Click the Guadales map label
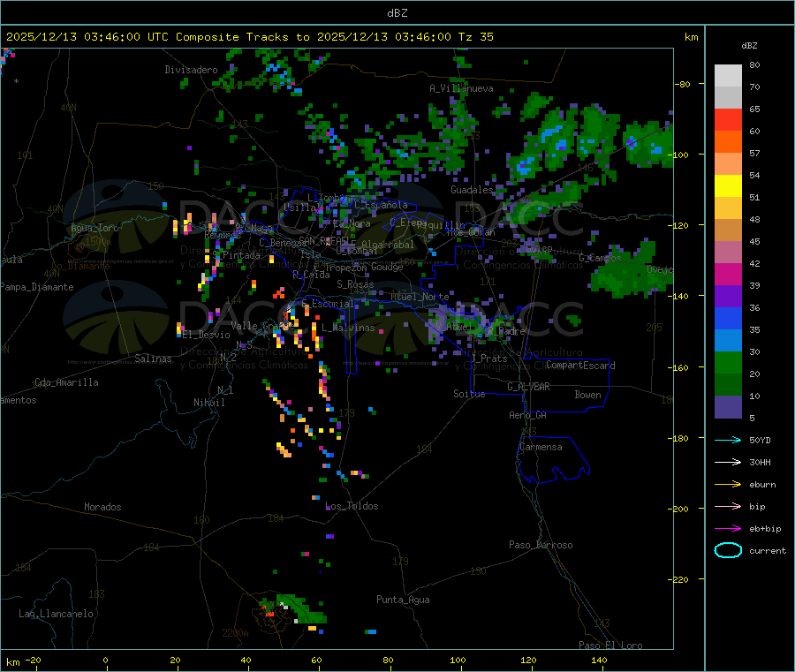The width and height of the screenshot is (795, 672). (x=472, y=190)
